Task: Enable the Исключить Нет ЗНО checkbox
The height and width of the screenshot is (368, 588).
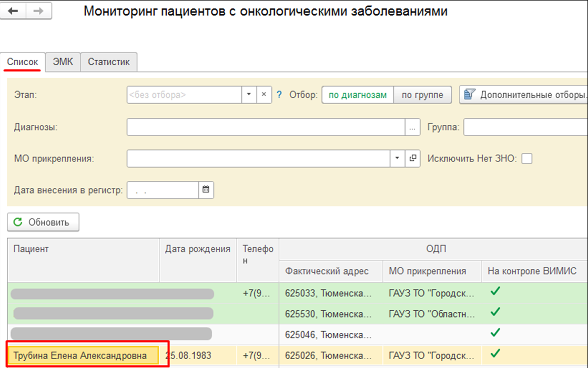Action: (526, 159)
